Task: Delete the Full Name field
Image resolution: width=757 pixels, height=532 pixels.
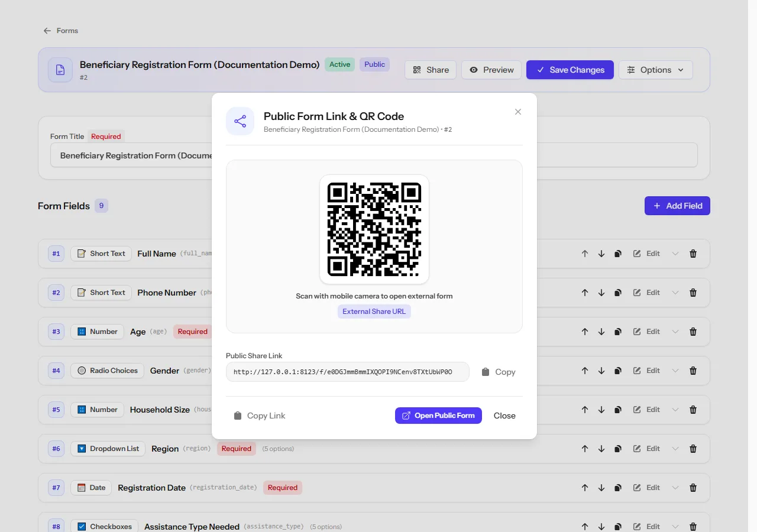Action: tap(693, 254)
